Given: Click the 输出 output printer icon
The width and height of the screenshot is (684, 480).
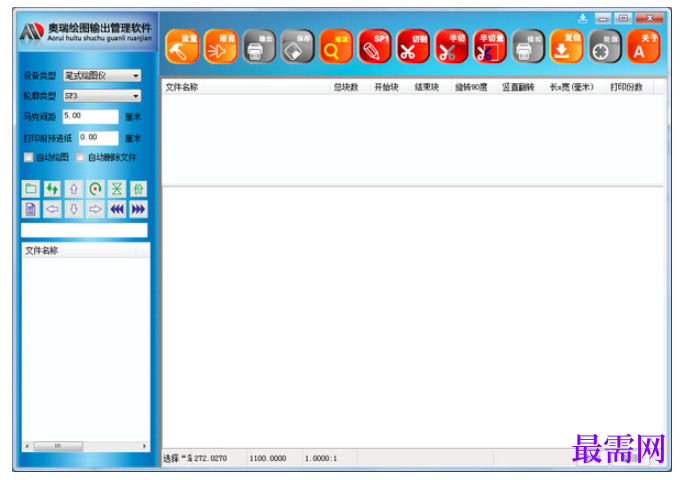Looking at the screenshot, I should (259, 47).
